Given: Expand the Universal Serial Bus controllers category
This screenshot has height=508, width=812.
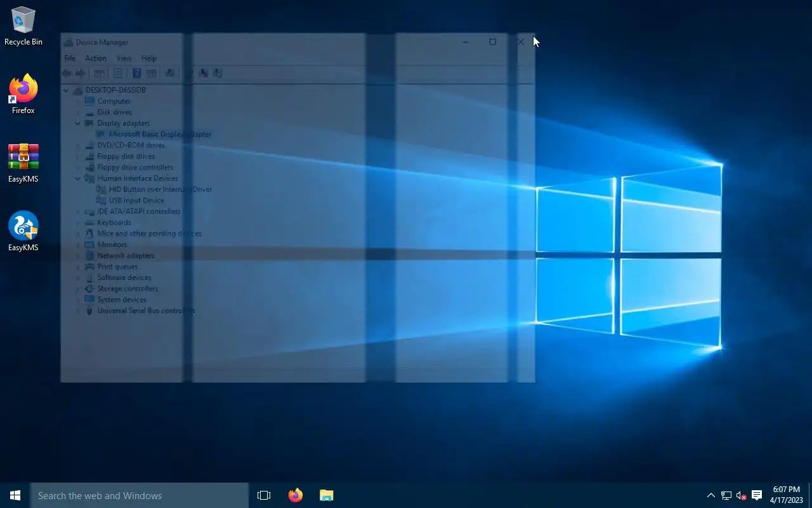Looking at the screenshot, I should (x=78, y=311).
